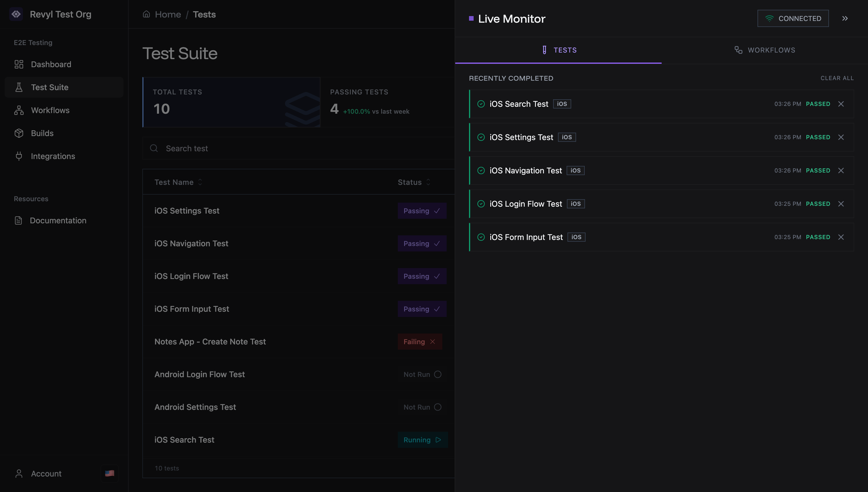Collapse the Live Monitor panel with the double chevron
The width and height of the screenshot is (868, 492).
coord(845,18)
